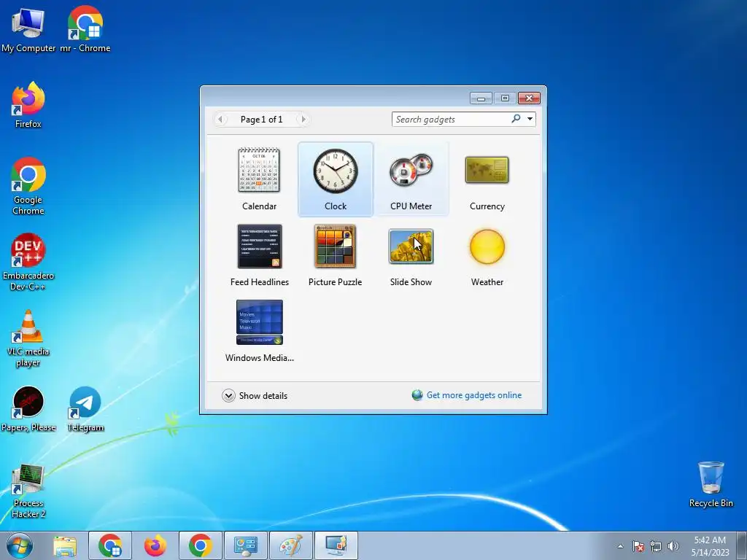Image resolution: width=747 pixels, height=560 pixels.
Task: Select the Windows Media Center gadget
Action: pos(259,331)
